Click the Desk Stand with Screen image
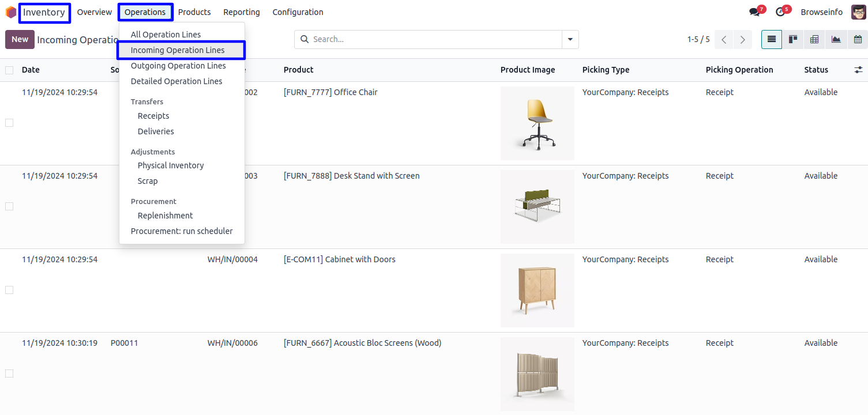Image resolution: width=868 pixels, height=415 pixels. coord(538,207)
